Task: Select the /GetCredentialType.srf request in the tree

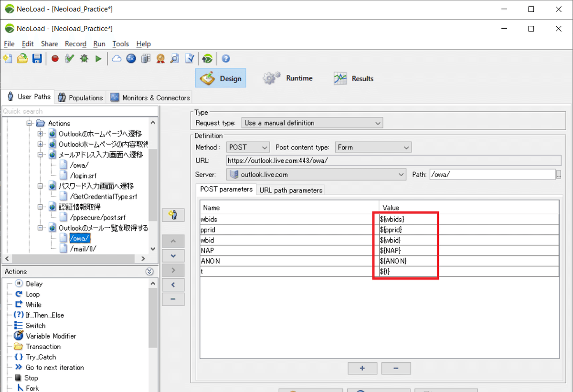Action: [104, 197]
